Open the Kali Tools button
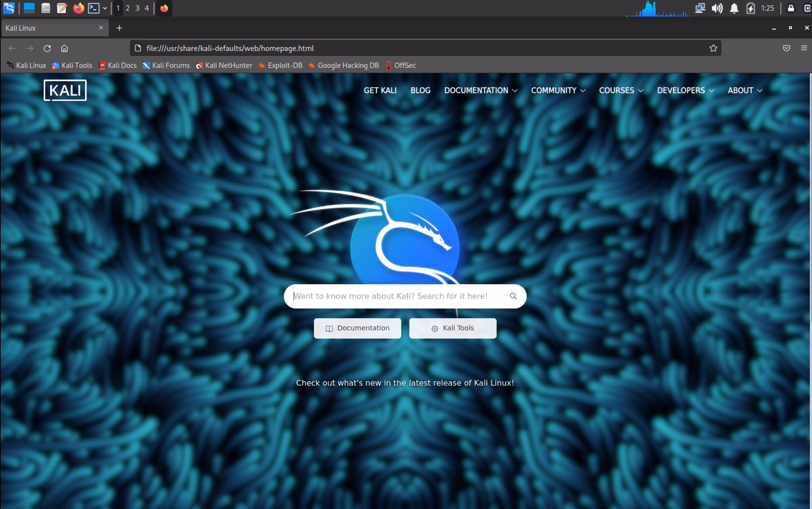The image size is (812, 509). pos(453,328)
